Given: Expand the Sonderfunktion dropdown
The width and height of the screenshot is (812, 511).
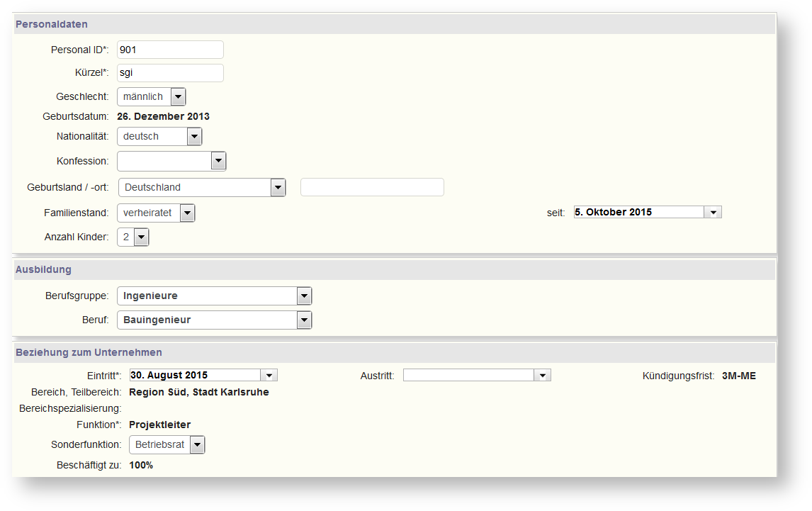Looking at the screenshot, I should coord(197,445).
